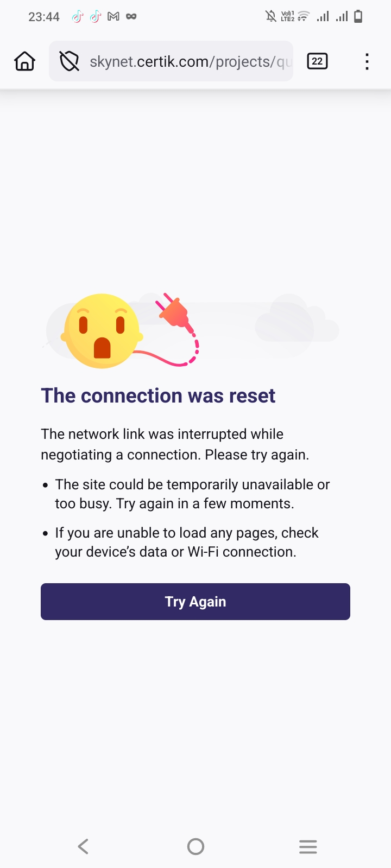Tap second TikTok notification icon
Screen dimensions: 391x868
(95, 17)
